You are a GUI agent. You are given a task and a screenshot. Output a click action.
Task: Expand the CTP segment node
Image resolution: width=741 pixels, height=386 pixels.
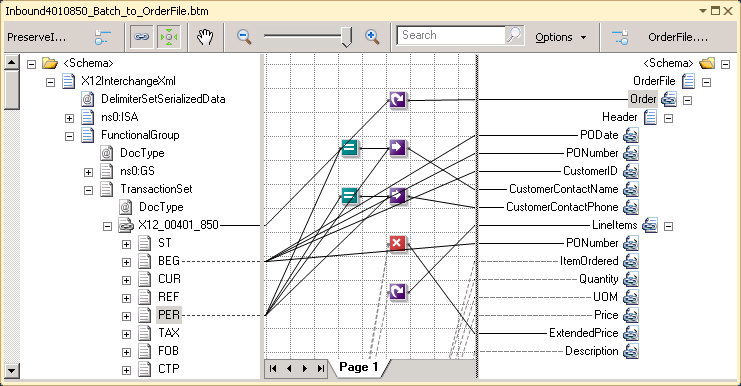(126, 370)
